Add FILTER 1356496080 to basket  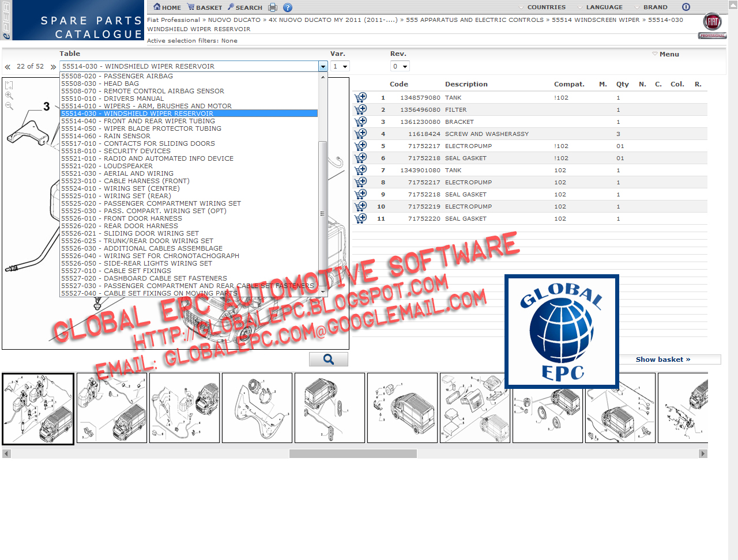[x=361, y=109]
